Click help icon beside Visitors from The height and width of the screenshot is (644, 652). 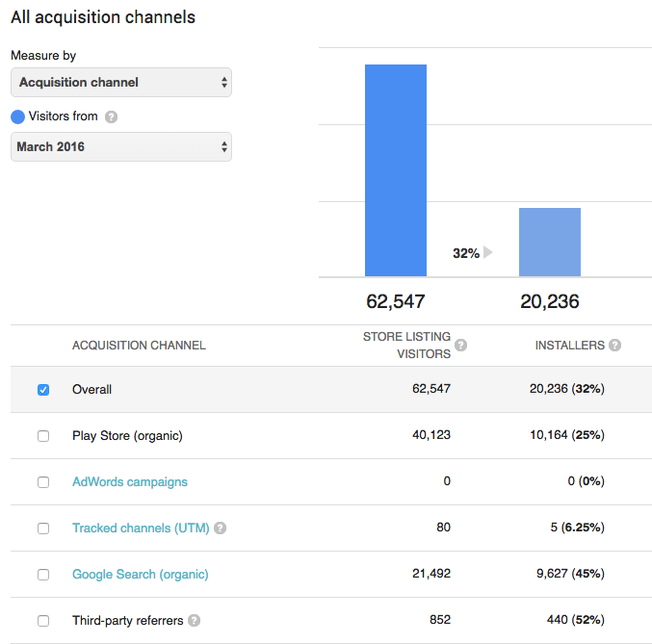(112, 117)
